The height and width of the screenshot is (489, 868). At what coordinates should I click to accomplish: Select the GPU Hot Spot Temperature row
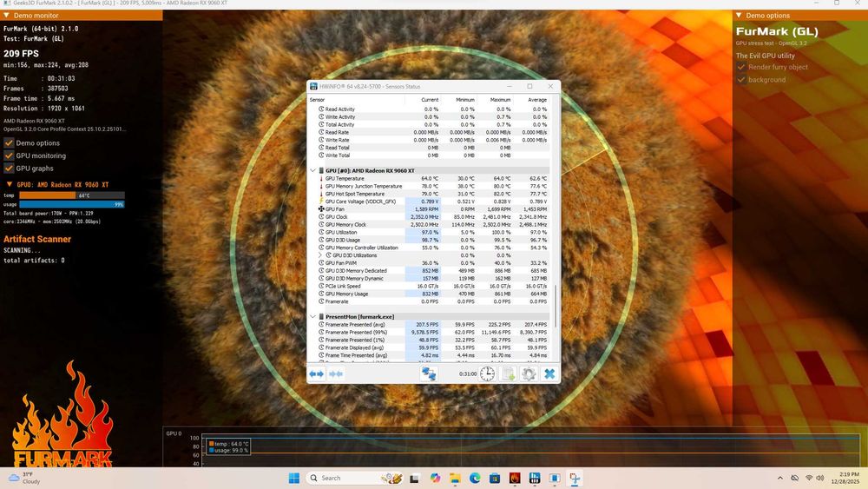tap(430, 194)
